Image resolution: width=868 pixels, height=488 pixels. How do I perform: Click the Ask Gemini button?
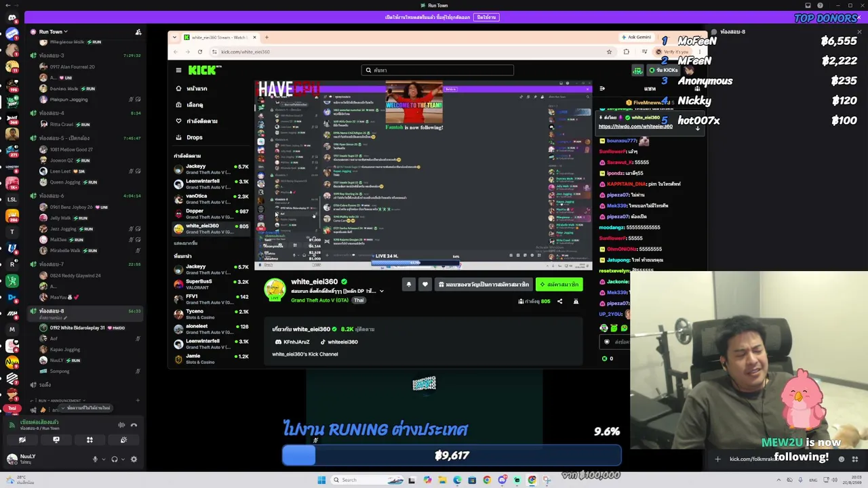(637, 37)
